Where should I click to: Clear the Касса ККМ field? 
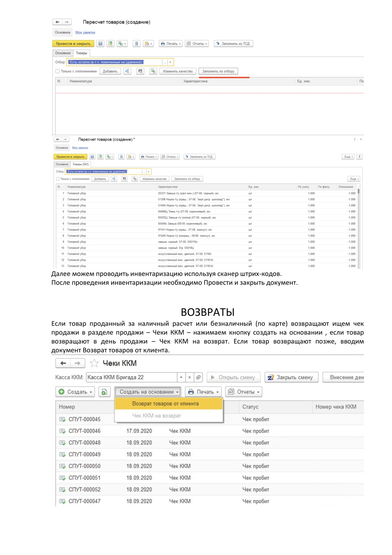(190, 377)
